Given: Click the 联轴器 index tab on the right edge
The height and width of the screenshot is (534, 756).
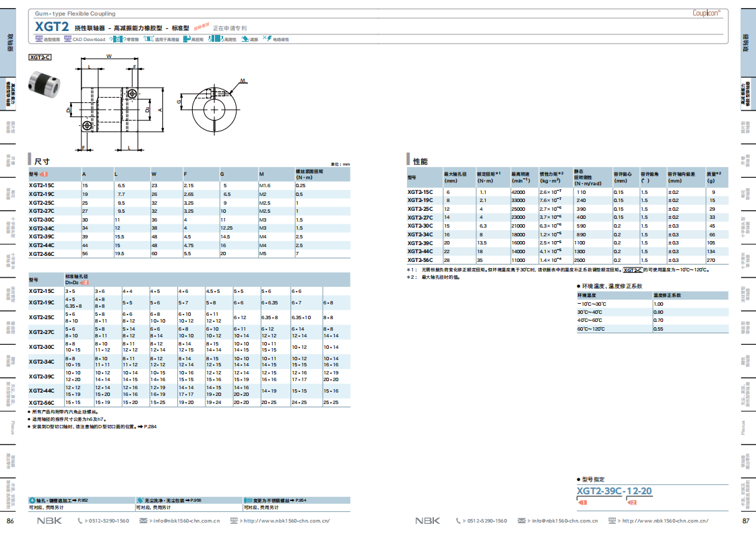Looking at the screenshot, I should (x=748, y=42).
